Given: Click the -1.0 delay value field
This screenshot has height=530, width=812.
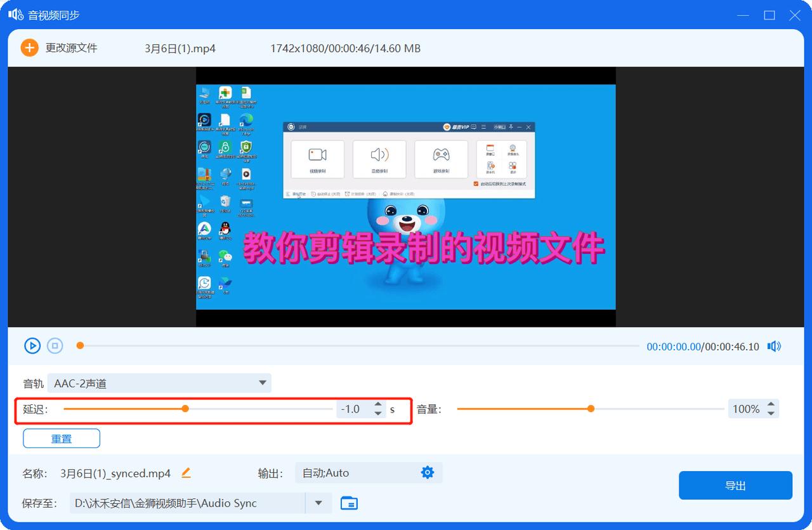Looking at the screenshot, I should point(351,409).
